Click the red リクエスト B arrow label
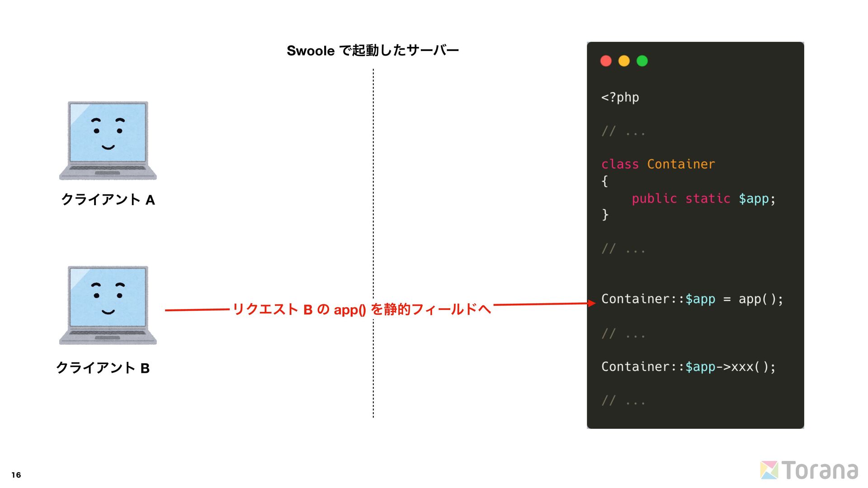Image resolution: width=868 pixels, height=488 pixels. [362, 310]
